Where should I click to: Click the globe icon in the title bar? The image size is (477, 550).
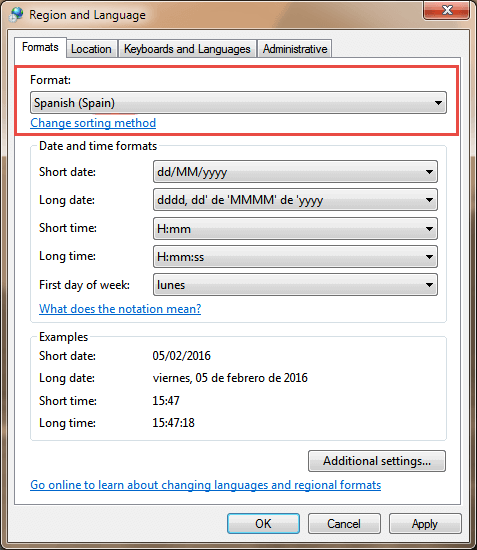(x=16, y=14)
